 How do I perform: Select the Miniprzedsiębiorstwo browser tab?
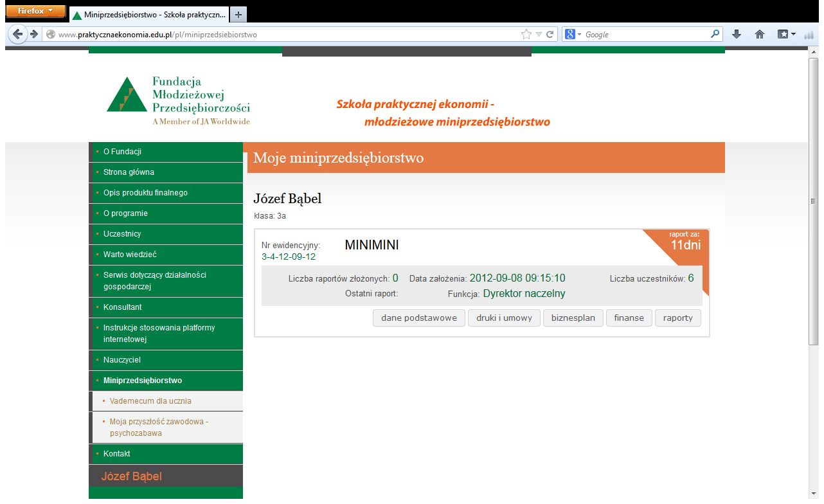click(148, 15)
